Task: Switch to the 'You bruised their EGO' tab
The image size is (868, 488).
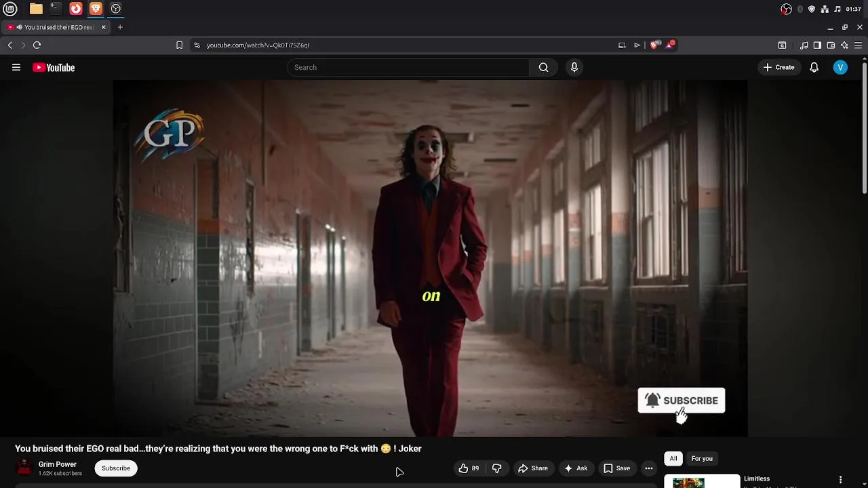Action: [x=56, y=27]
